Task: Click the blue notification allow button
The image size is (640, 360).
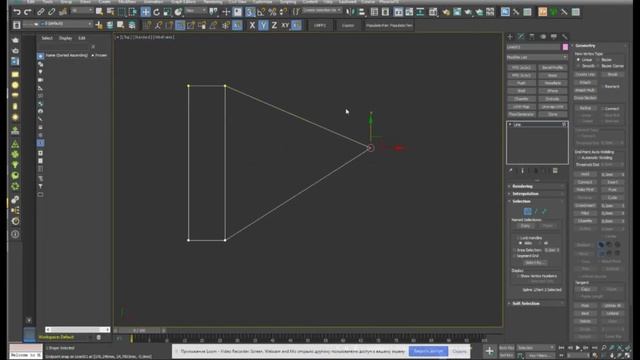Action: [428, 351]
